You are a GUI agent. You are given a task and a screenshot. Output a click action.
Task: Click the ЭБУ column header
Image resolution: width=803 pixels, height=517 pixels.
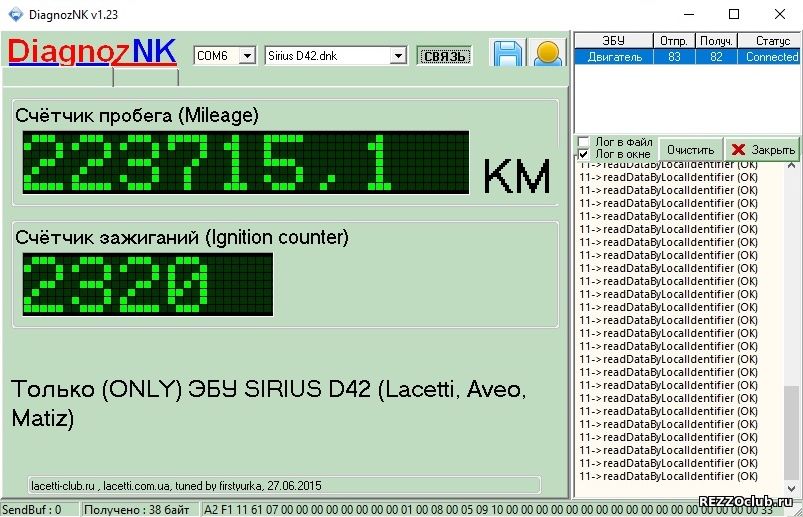tap(614, 41)
